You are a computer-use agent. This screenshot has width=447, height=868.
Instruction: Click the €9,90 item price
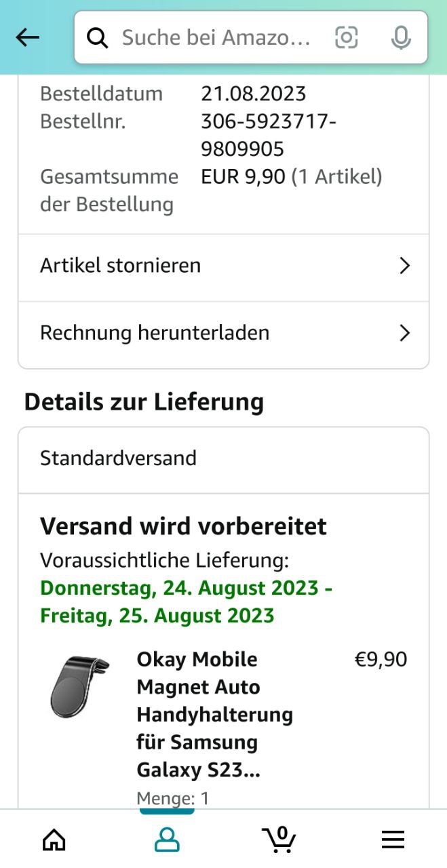pyautogui.click(x=381, y=659)
